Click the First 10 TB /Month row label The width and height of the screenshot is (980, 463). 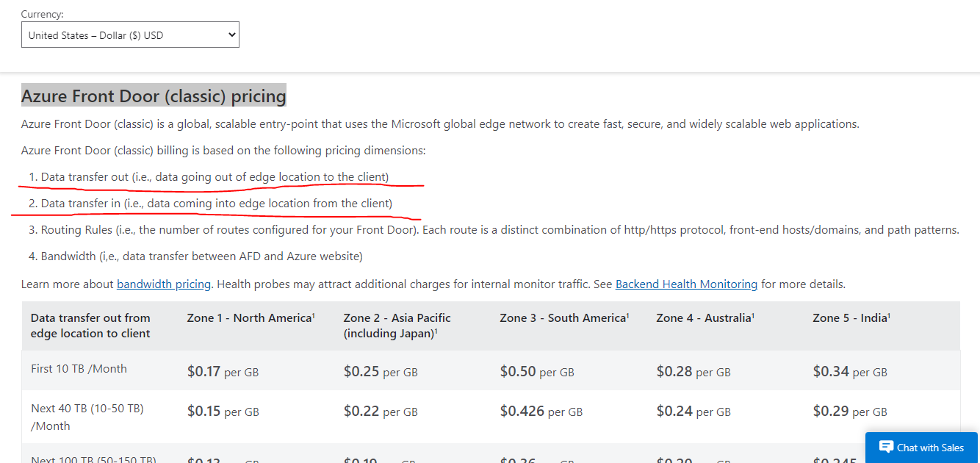(x=79, y=368)
